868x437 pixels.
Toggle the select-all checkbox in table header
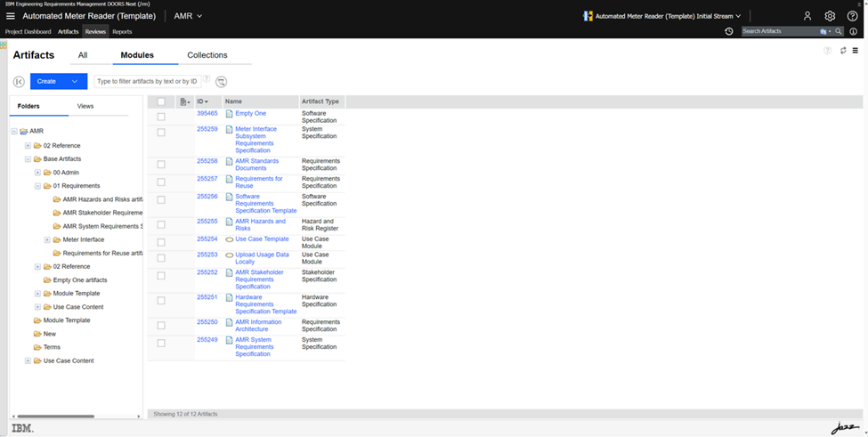161,101
